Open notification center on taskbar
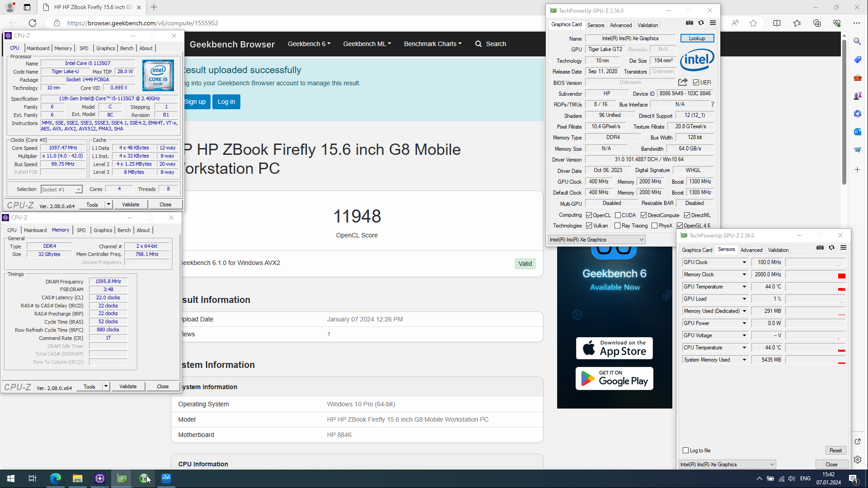 (853, 479)
